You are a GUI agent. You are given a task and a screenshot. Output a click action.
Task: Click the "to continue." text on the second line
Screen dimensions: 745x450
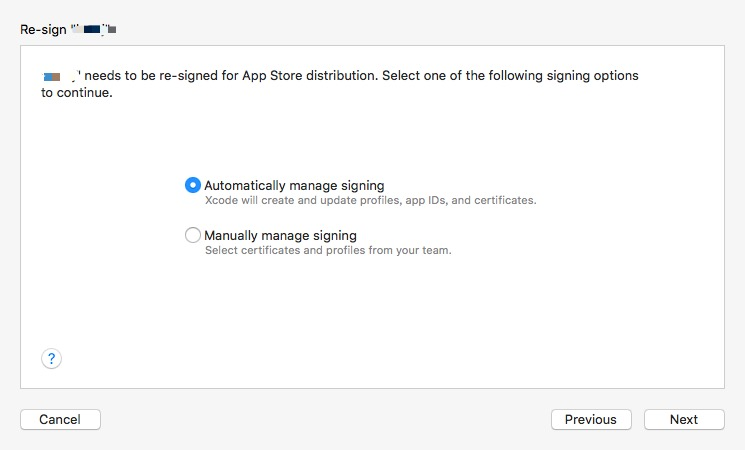click(77, 94)
